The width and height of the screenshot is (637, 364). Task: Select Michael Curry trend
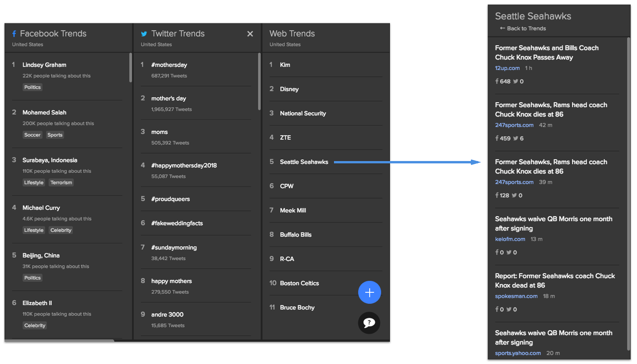tap(41, 208)
